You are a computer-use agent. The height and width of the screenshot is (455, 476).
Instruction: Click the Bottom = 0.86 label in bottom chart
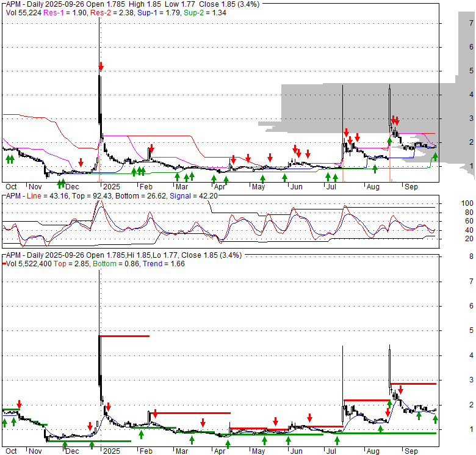[x=117, y=264]
